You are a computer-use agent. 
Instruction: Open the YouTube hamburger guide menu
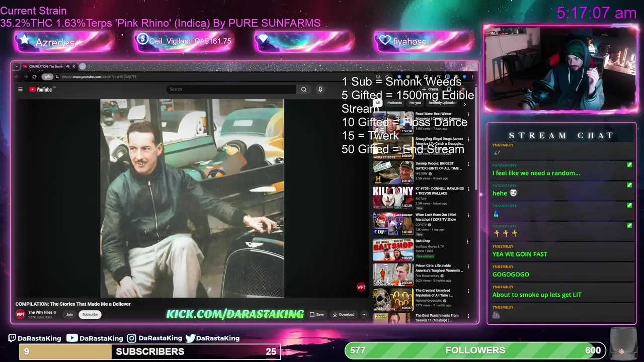coord(20,89)
